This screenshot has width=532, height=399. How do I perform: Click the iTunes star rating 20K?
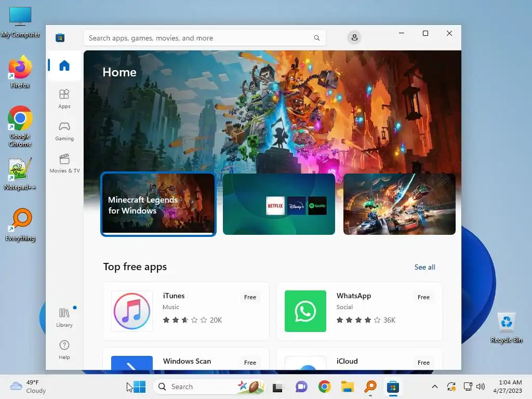coord(192,320)
